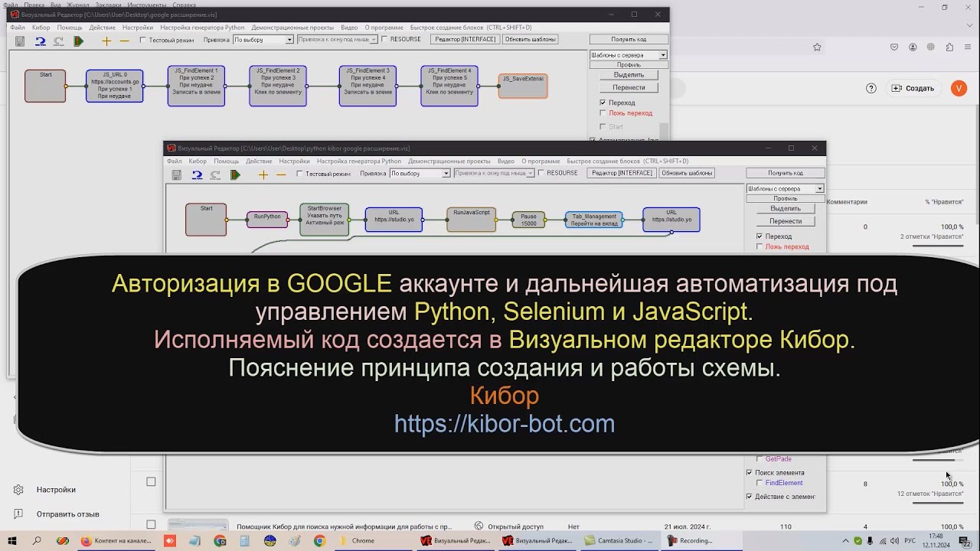This screenshot has height=551, width=980.
Task: Select checkbox for Помощник Кибор video row
Action: 151,525
